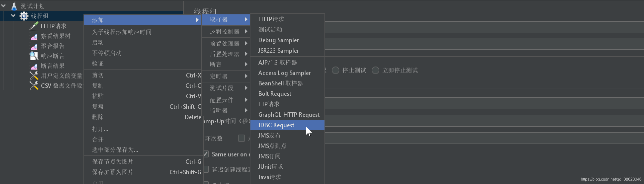Screen dimensions: 644x184
Task: Choose JMS订阅 menu item
Action: 287,156
